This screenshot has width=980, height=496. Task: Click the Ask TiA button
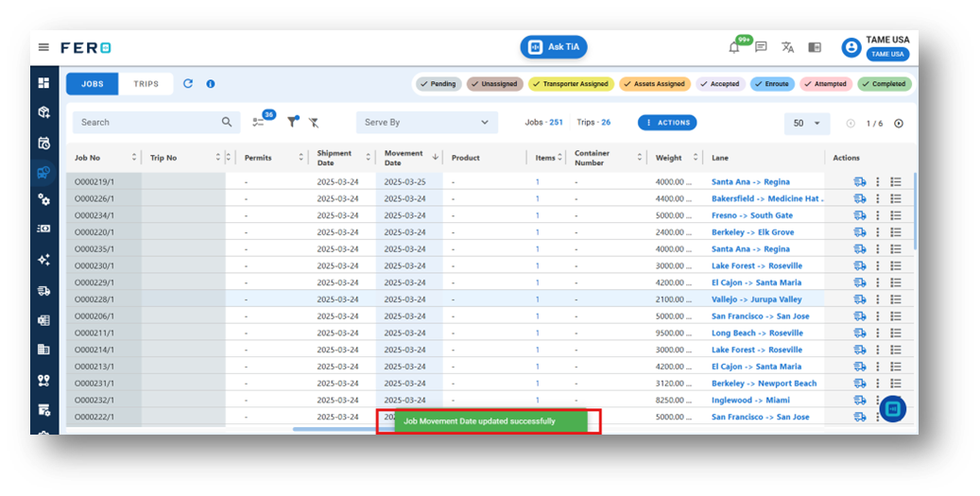[554, 47]
